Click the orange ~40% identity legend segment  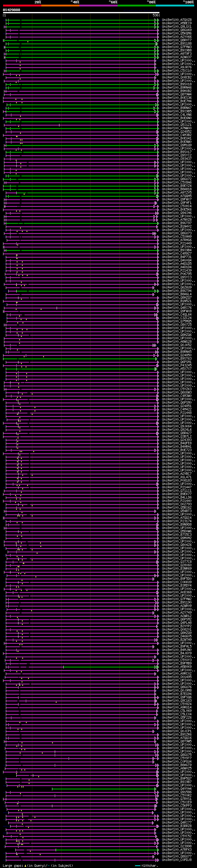pyautogui.click(x=61, y=6)
